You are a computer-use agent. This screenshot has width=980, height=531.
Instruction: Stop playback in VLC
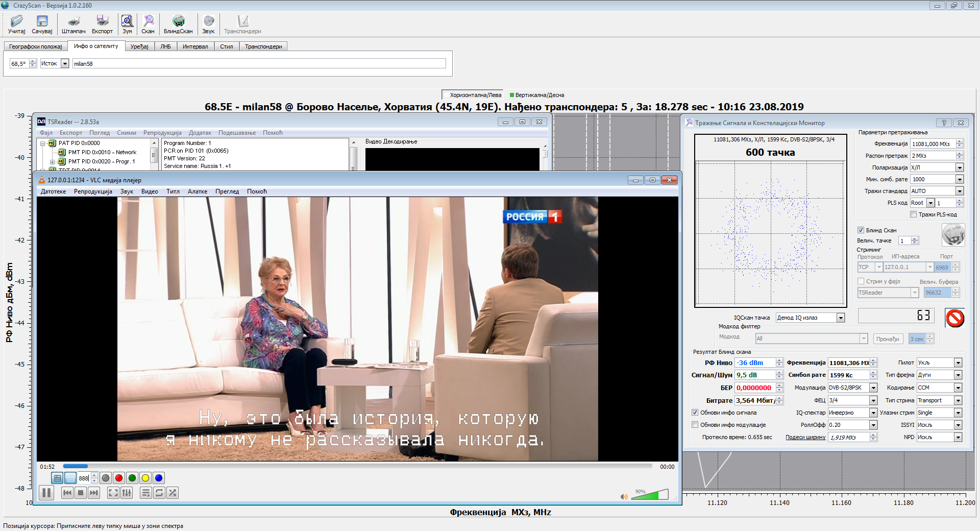(81, 493)
